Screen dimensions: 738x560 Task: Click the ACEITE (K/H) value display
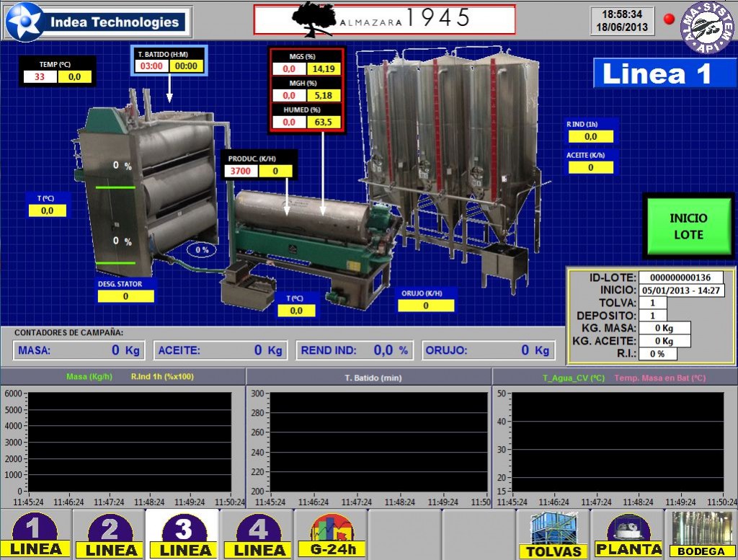(591, 167)
